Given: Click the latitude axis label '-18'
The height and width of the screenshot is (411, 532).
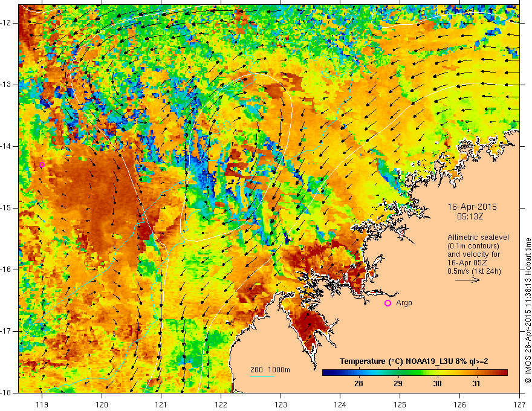Looking at the screenshot, I should pyautogui.click(x=6, y=393).
